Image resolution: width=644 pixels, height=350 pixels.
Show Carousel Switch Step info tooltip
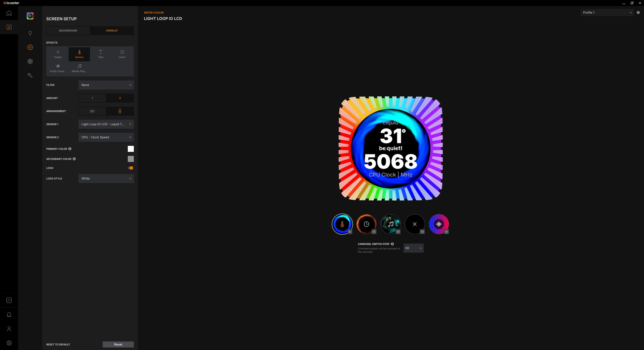click(392, 244)
